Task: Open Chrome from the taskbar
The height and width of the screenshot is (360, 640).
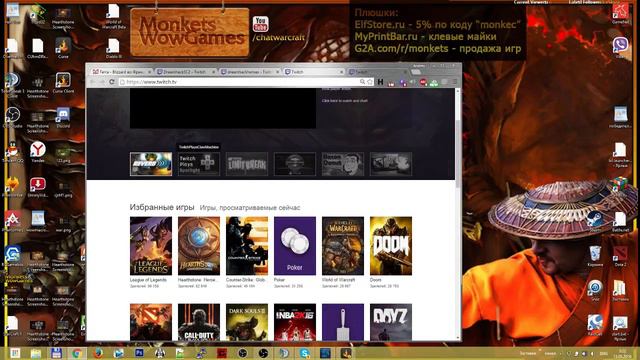Action: pyautogui.click(x=77, y=353)
